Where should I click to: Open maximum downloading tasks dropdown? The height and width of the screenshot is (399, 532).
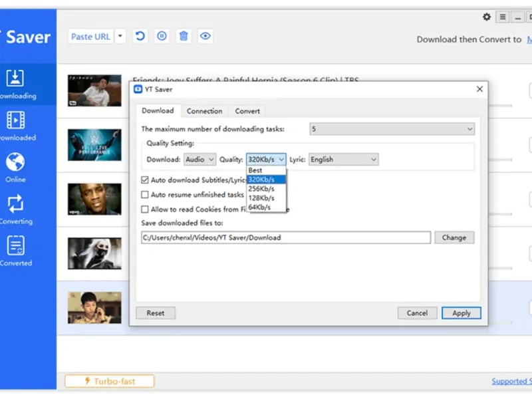(x=392, y=129)
